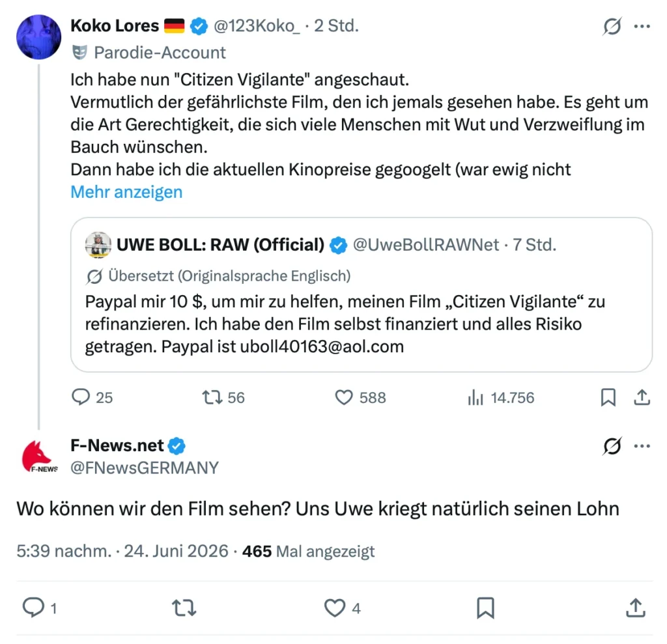Image resolution: width=667 pixels, height=644 pixels.
Task: Open the @FNewsGERMANY profile handle
Action: coord(145,468)
